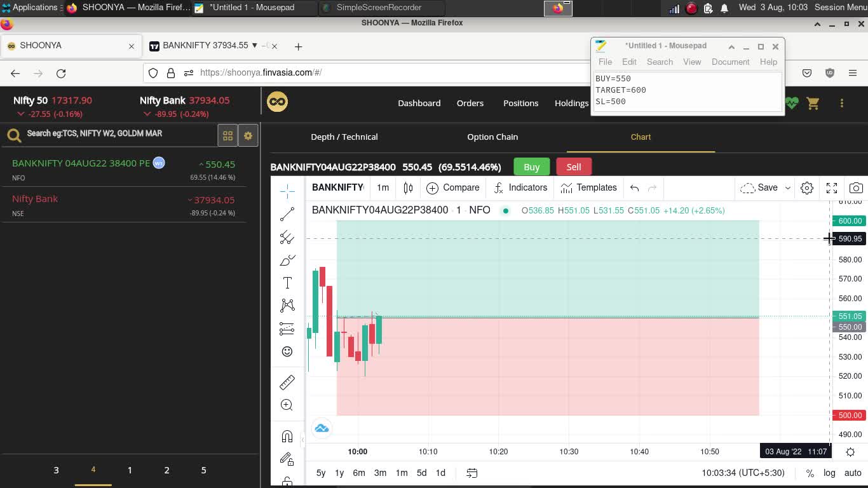Expand the Save layout dropdown arrow
The height and width of the screenshot is (488, 868).
pyautogui.click(x=788, y=187)
